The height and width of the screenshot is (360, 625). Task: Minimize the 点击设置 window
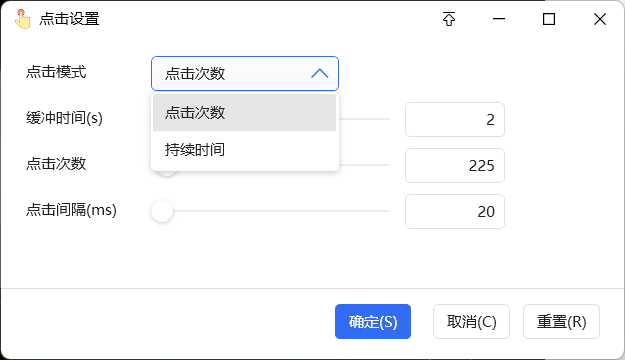click(x=499, y=19)
